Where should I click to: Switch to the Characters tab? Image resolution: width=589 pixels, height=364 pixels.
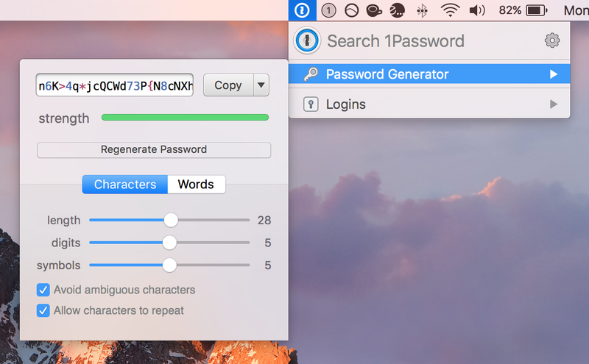pos(125,185)
